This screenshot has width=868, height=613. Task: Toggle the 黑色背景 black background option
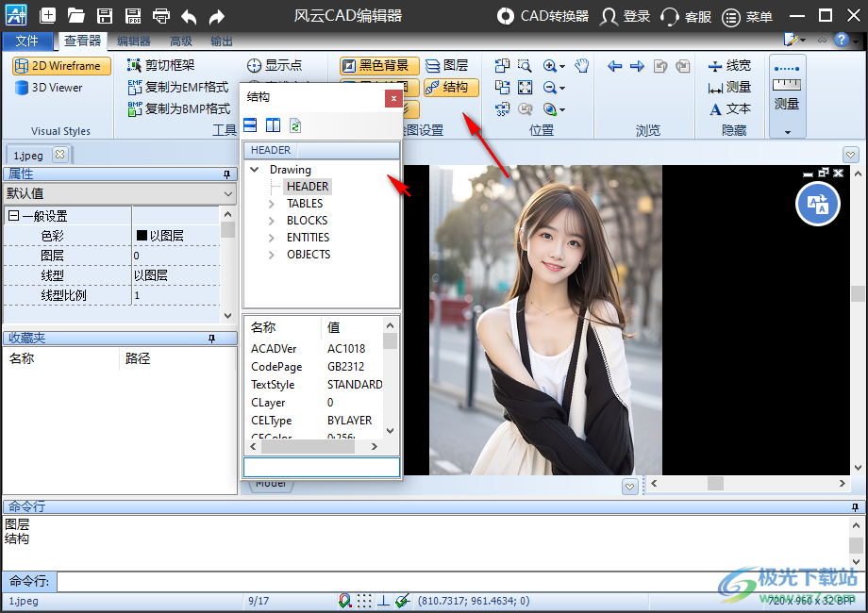pyautogui.click(x=379, y=66)
